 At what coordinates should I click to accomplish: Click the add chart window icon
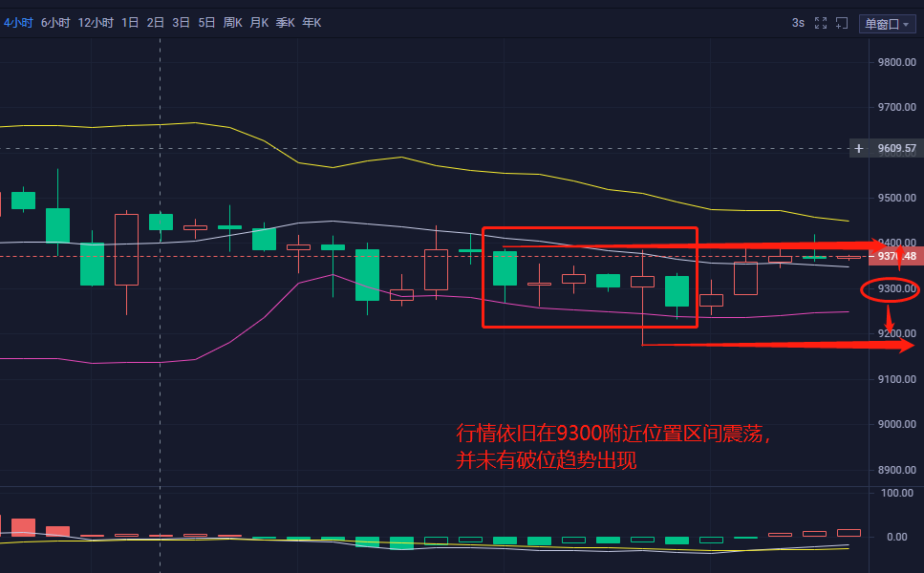[x=842, y=23]
